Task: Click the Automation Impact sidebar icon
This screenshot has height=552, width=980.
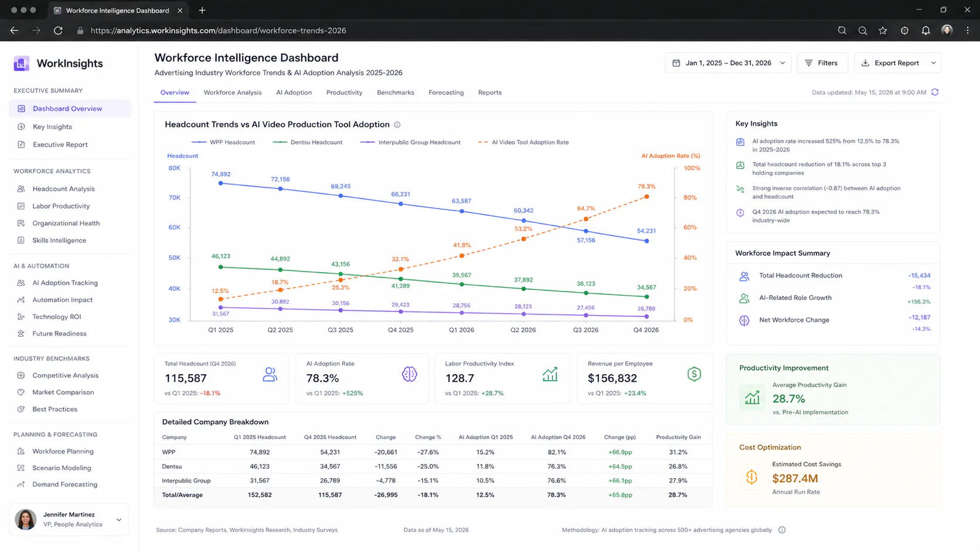Action: (x=21, y=300)
